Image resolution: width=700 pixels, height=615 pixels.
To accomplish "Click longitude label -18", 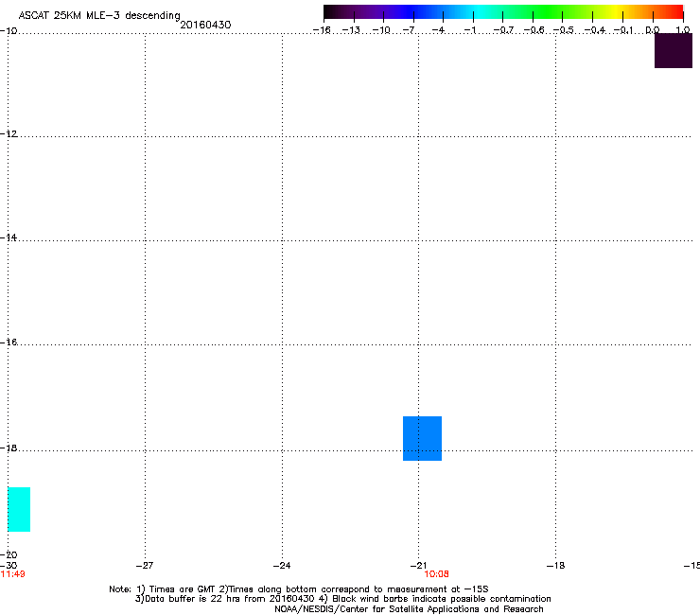I will click(x=556, y=566).
